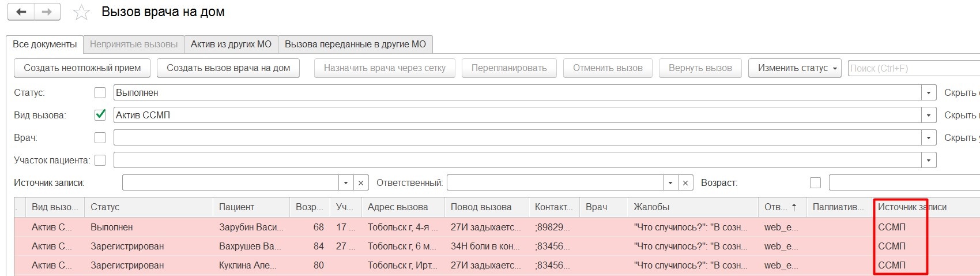Screen dimensions: 980x276
Task: Toggle the Статус filter checkbox
Action: 100,92
